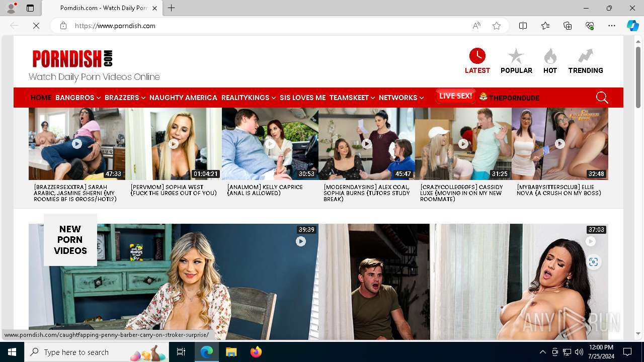The width and height of the screenshot is (644, 362).
Task: Expand the BRAZZERS dropdown menu
Action: coord(125,98)
